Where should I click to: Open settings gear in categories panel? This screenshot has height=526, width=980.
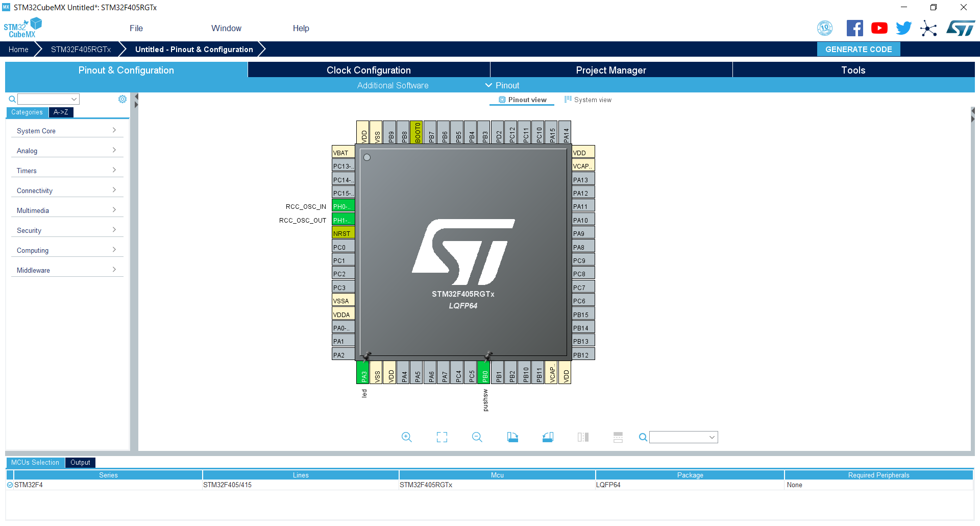122,99
